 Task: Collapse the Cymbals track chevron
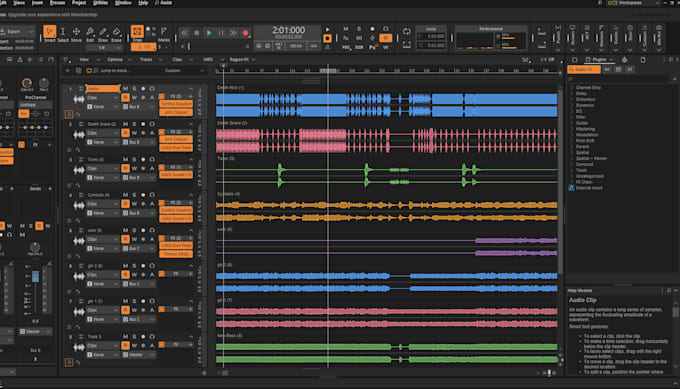(191, 195)
